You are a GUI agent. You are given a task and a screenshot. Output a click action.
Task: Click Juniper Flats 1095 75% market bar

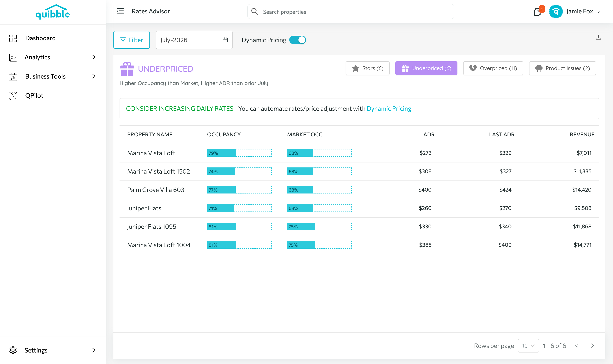[x=319, y=227]
